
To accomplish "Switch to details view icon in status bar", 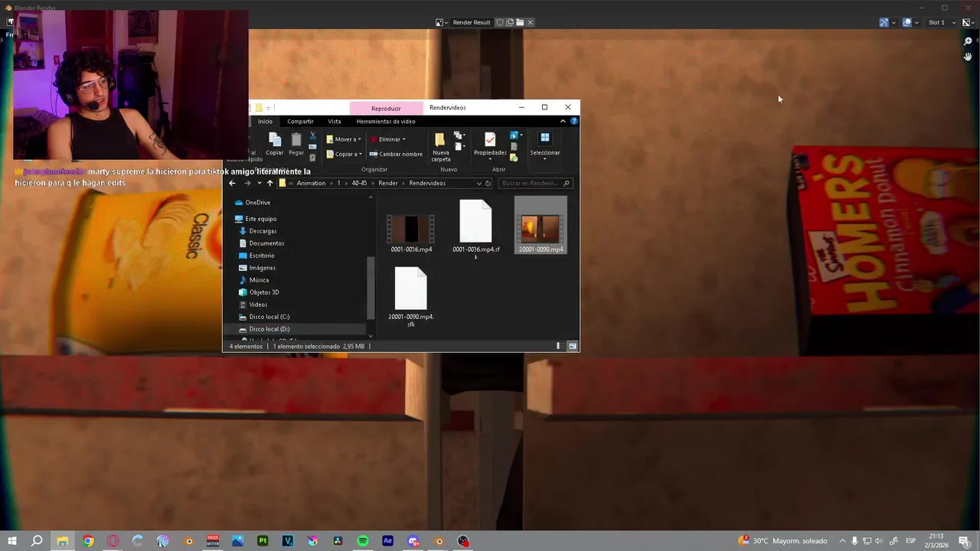I will (x=558, y=346).
